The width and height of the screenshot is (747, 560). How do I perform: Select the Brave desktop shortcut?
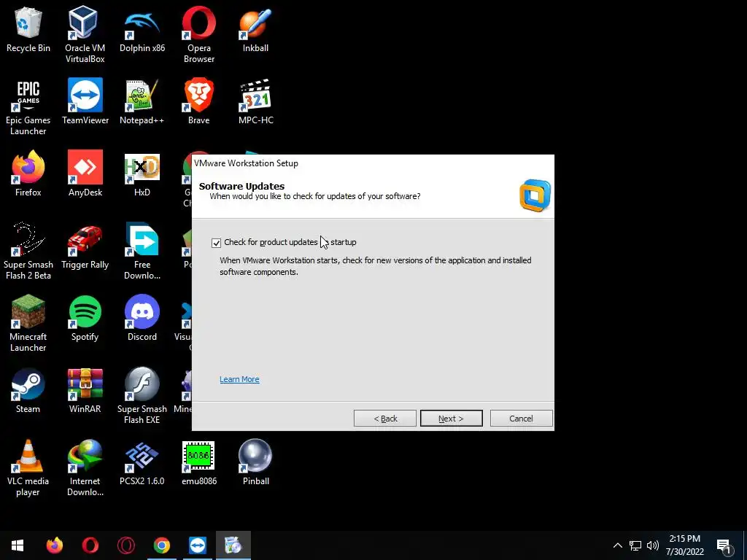pos(198,102)
